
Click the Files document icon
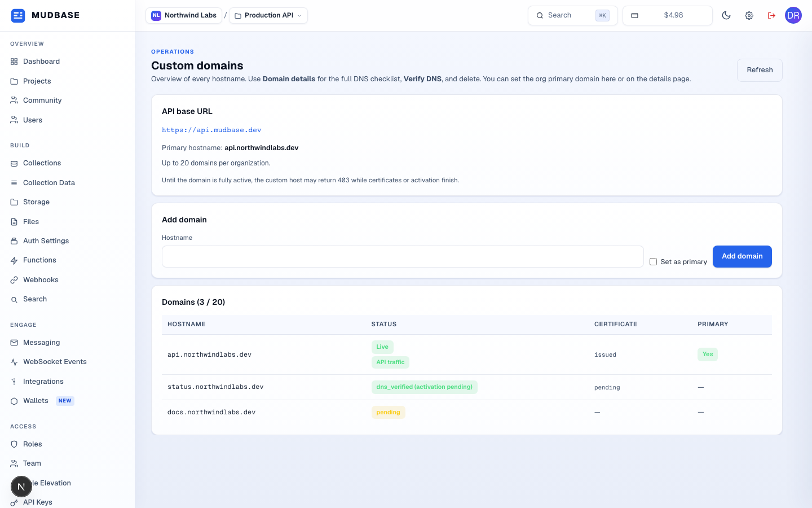(x=14, y=222)
